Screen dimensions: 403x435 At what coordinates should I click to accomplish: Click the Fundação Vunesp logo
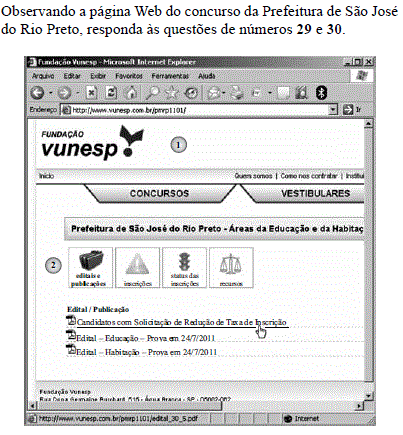click(92, 142)
